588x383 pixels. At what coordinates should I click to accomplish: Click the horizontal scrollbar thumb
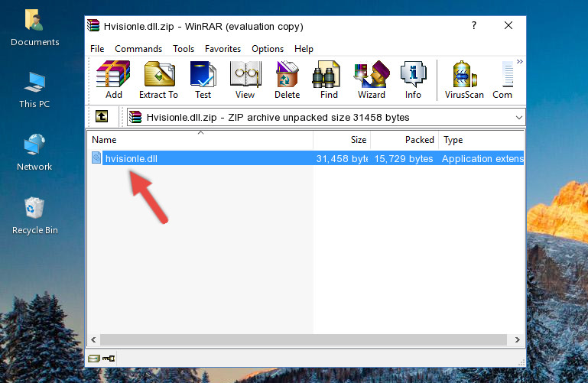point(304,339)
